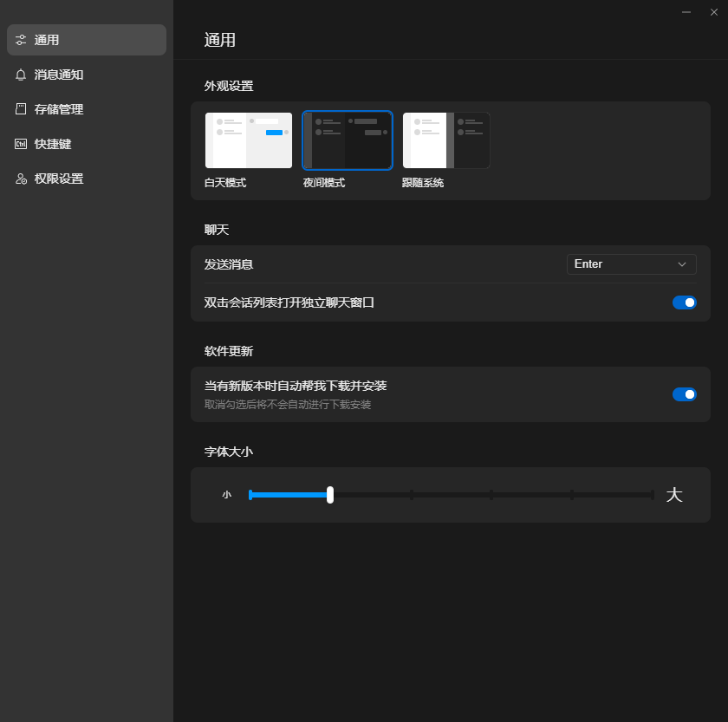Choose the 跟随系统 label
The width and height of the screenshot is (728, 722).
click(x=423, y=183)
